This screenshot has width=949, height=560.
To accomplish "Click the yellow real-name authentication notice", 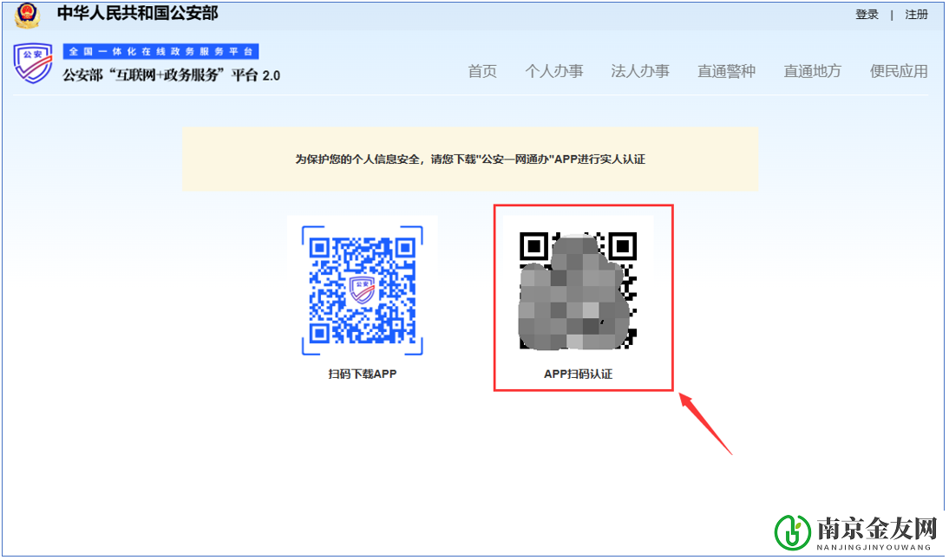I will coord(470,159).
